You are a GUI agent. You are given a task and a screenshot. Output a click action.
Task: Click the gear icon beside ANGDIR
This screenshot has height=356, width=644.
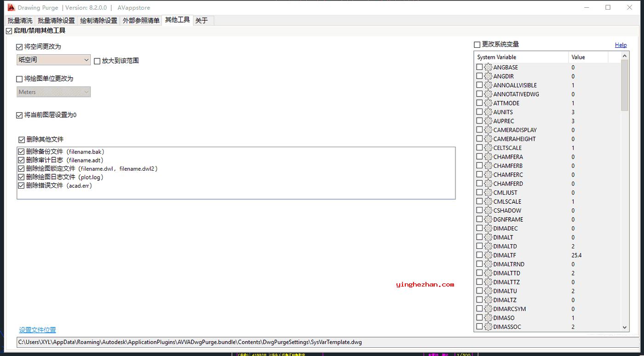click(488, 76)
